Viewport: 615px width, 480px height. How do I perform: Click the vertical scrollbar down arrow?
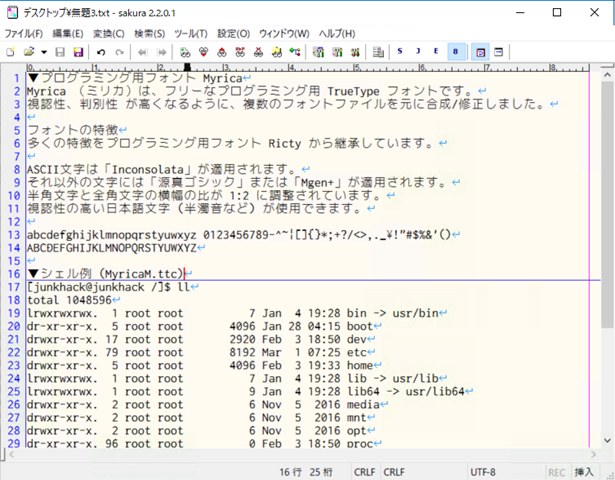(608, 440)
